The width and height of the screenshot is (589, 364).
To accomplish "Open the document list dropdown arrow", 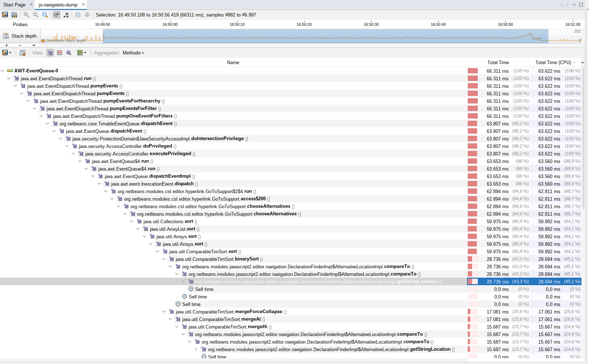I will (574, 5).
